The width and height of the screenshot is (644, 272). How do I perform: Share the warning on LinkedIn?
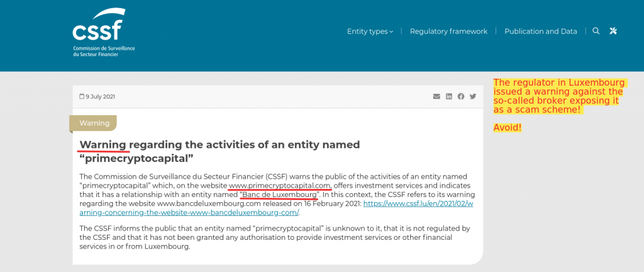pos(449,96)
